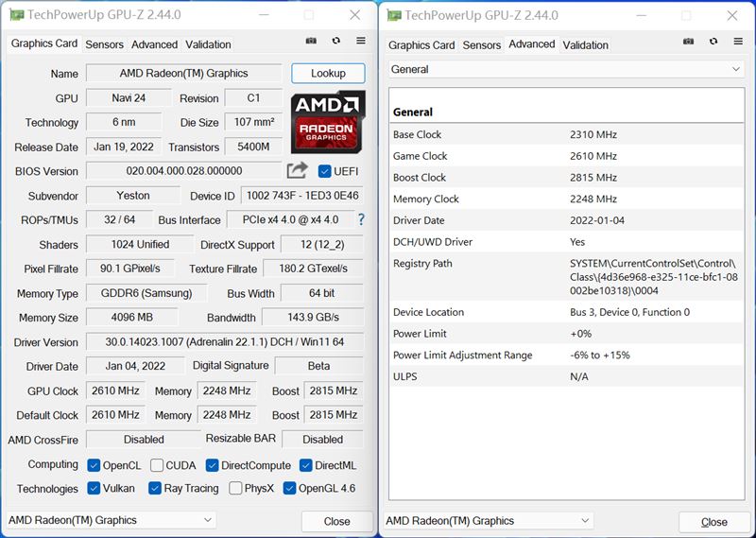Open the Validation tab in the right window
Viewport: 756px width, 538px height.
(586, 44)
